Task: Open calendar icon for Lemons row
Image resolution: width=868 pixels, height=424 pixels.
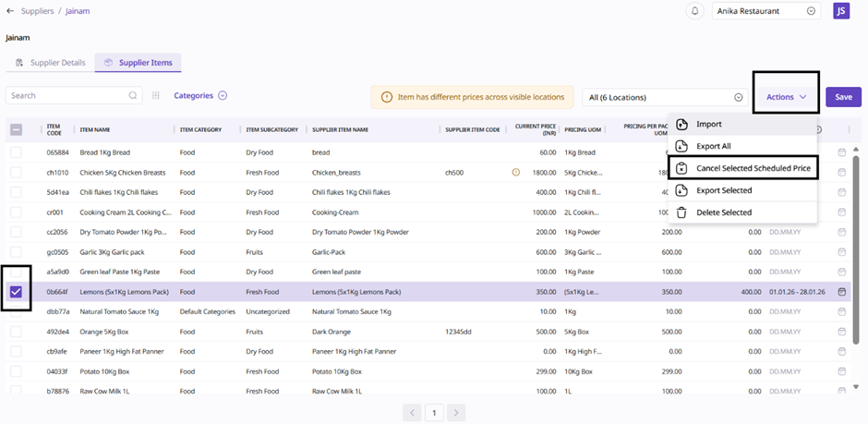Action: tap(842, 292)
